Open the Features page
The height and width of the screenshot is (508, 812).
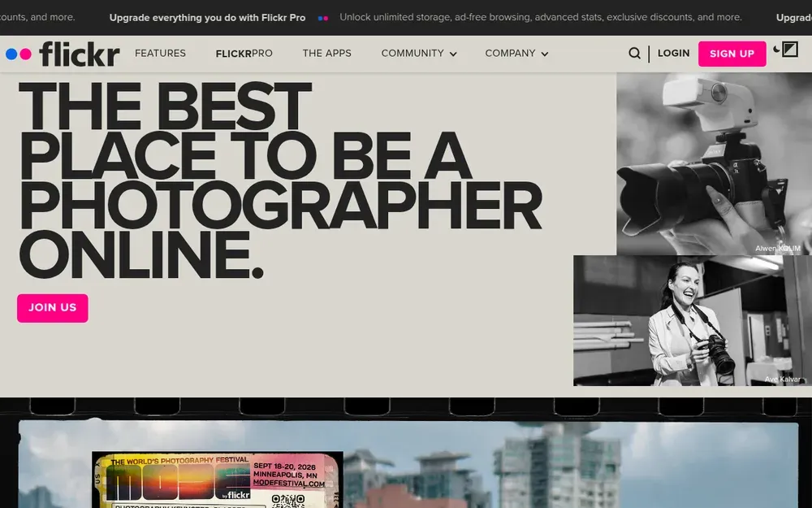pyautogui.click(x=160, y=54)
